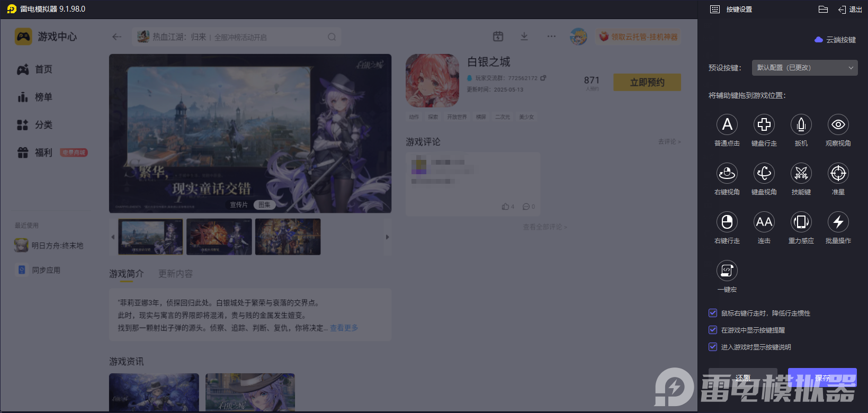Open the 预设按键 preset dropdown
Image resolution: width=868 pixels, height=413 pixels.
pos(804,68)
